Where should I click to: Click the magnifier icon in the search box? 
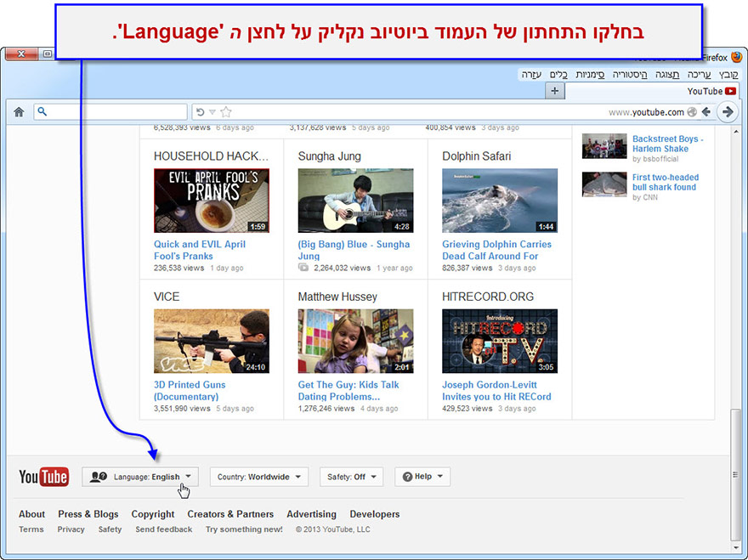[x=41, y=111]
